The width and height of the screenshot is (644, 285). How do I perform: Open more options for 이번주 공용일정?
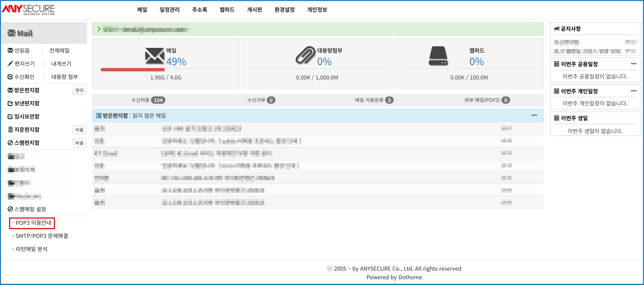(x=634, y=64)
